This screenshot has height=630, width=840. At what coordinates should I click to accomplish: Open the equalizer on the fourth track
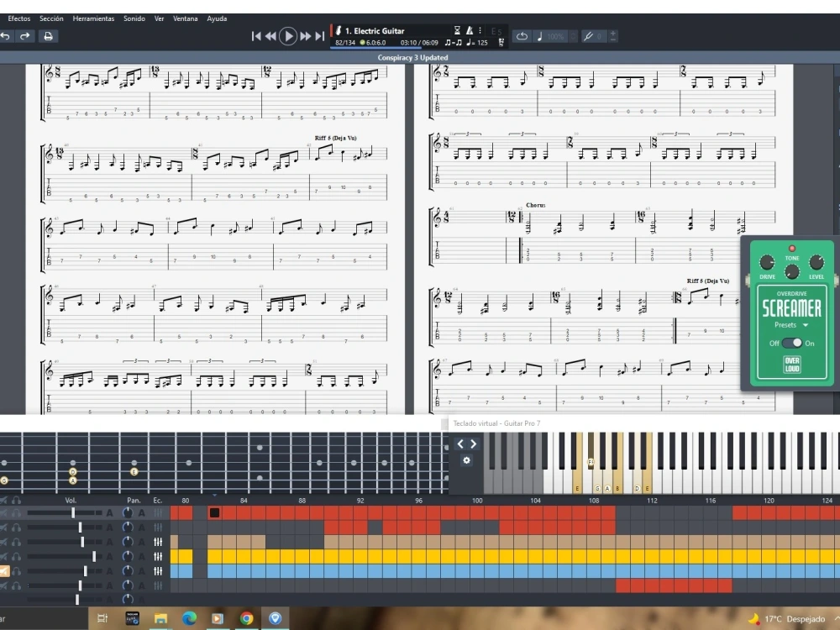[x=158, y=557]
